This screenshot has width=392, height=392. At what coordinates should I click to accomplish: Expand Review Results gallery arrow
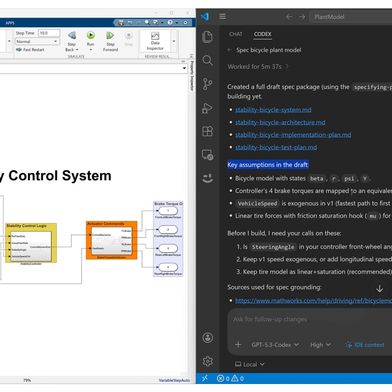coord(174,41)
